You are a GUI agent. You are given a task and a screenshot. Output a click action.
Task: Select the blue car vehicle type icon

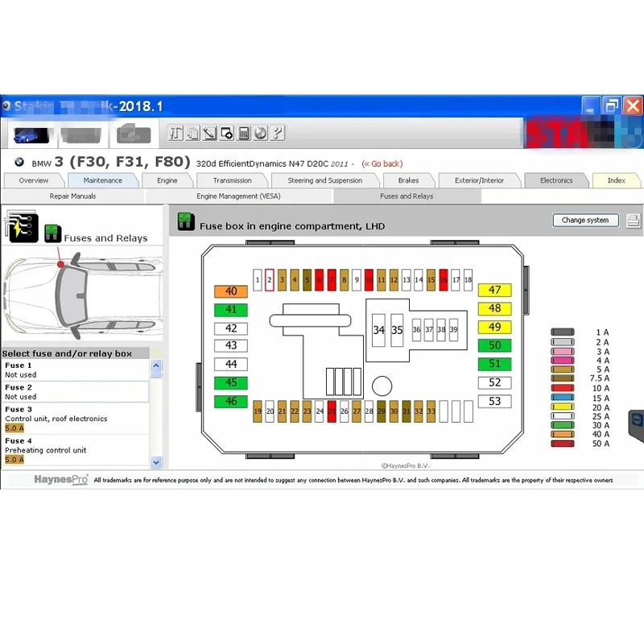pos(31,135)
